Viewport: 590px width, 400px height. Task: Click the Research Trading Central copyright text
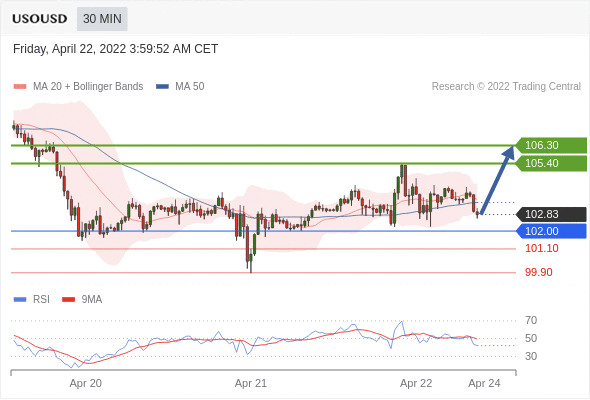pos(506,87)
